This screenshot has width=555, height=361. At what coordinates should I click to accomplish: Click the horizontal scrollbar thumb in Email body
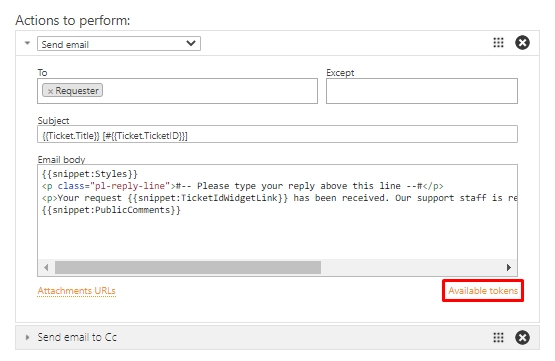[x=188, y=268]
